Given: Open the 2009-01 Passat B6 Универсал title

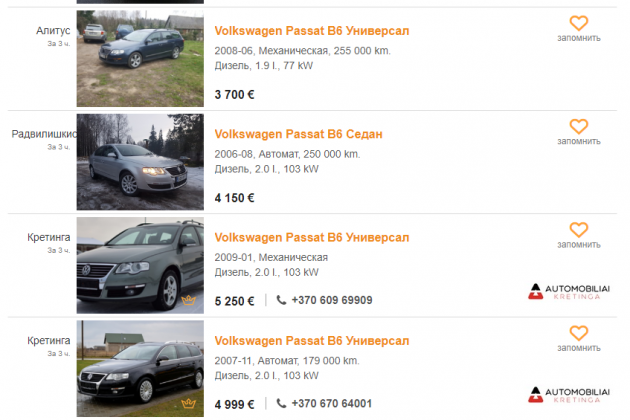Looking at the screenshot, I should [312, 238].
